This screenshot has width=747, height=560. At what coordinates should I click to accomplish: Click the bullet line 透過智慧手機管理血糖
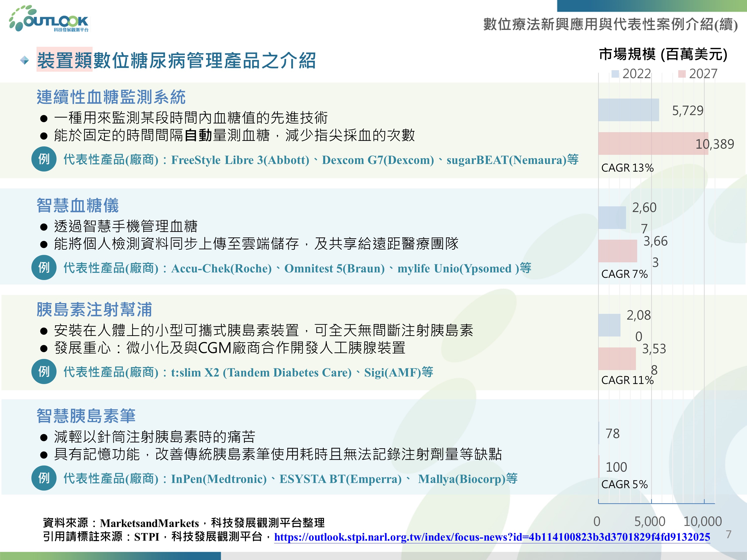click(126, 226)
